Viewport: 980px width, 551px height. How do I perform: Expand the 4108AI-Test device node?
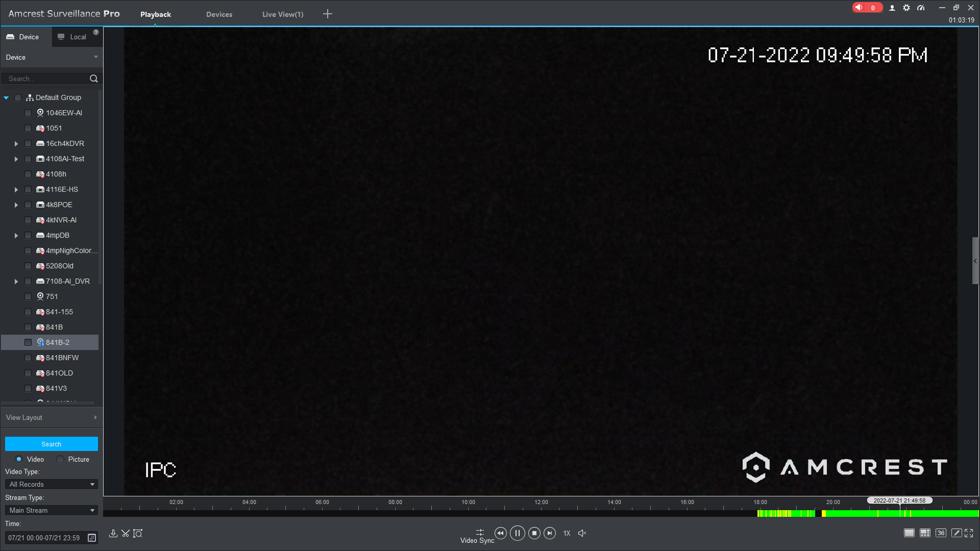16,159
